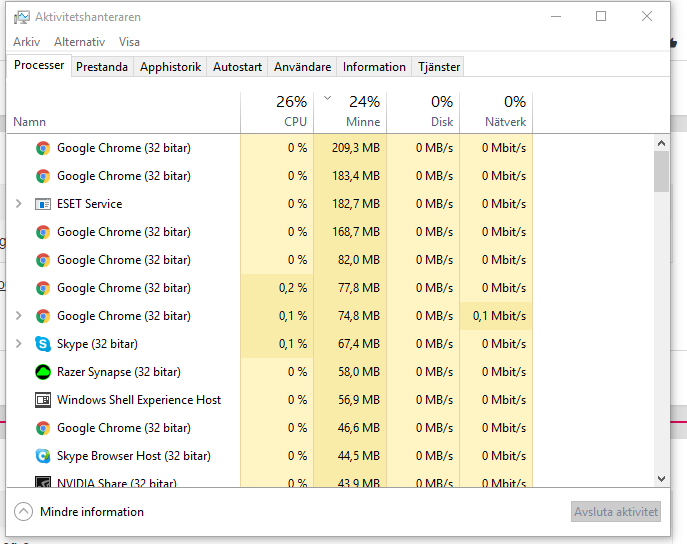The image size is (687, 544).
Task: Click the Skype Browser Host icon
Action: point(43,456)
